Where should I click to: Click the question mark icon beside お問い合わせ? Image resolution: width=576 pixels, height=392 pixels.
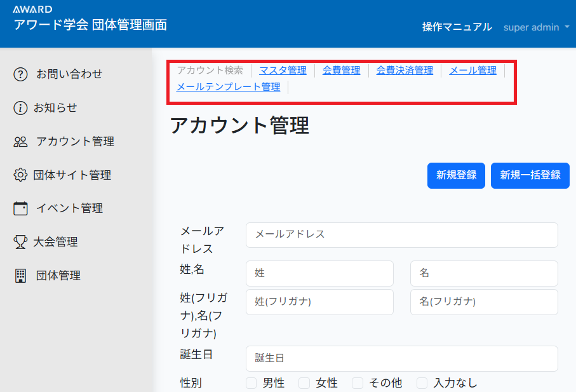(x=21, y=74)
